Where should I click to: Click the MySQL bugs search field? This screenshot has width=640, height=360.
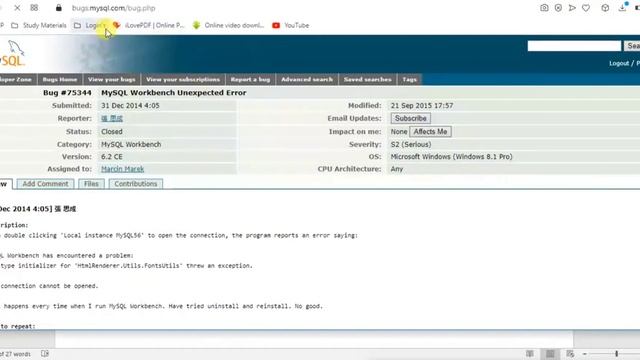574,46
